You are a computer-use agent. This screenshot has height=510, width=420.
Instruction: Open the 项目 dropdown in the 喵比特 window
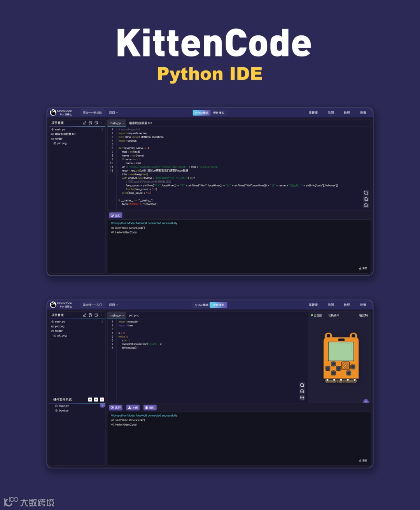point(113,305)
